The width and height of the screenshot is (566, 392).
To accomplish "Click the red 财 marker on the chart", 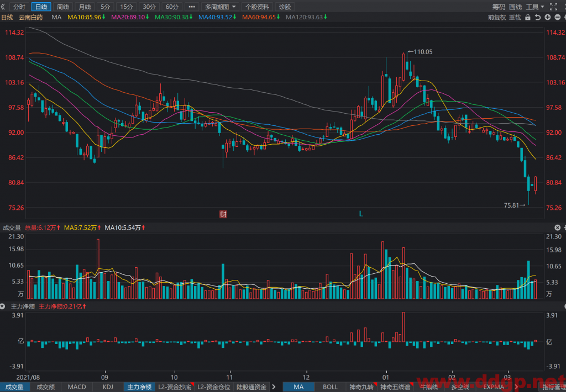I will tap(223, 214).
